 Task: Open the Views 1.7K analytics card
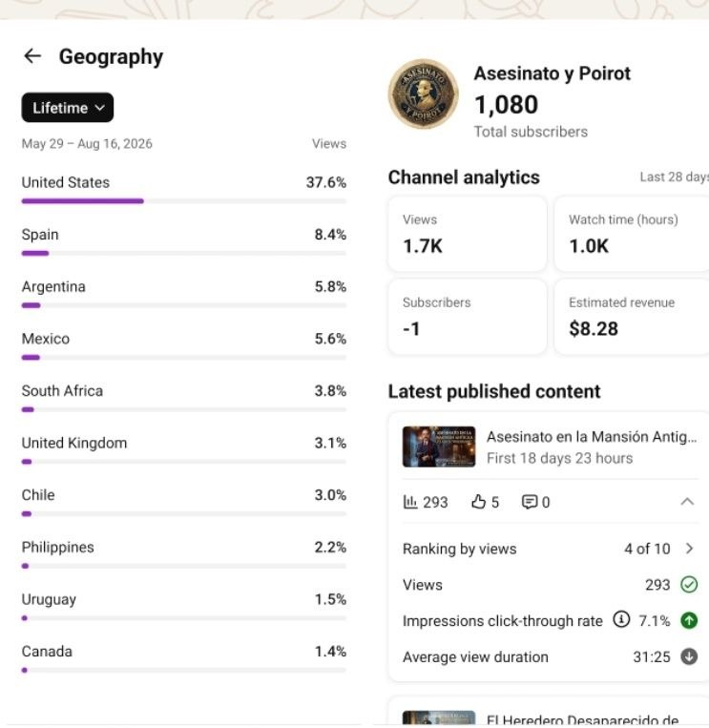click(x=467, y=234)
